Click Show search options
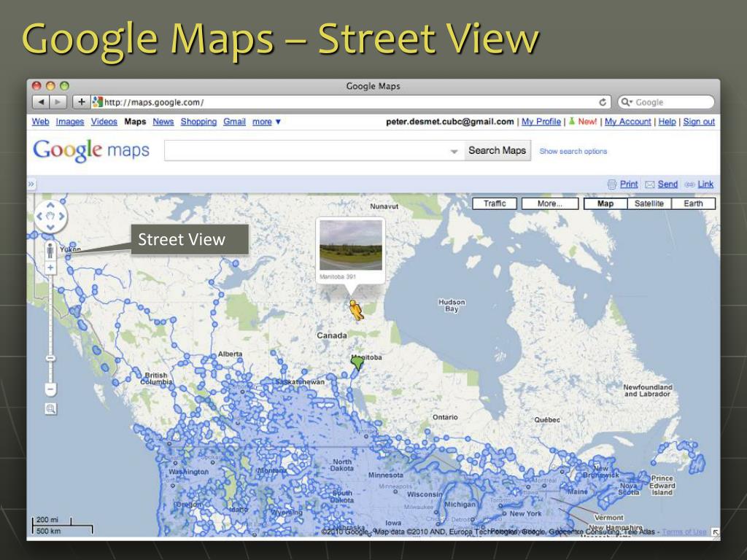 [573, 151]
